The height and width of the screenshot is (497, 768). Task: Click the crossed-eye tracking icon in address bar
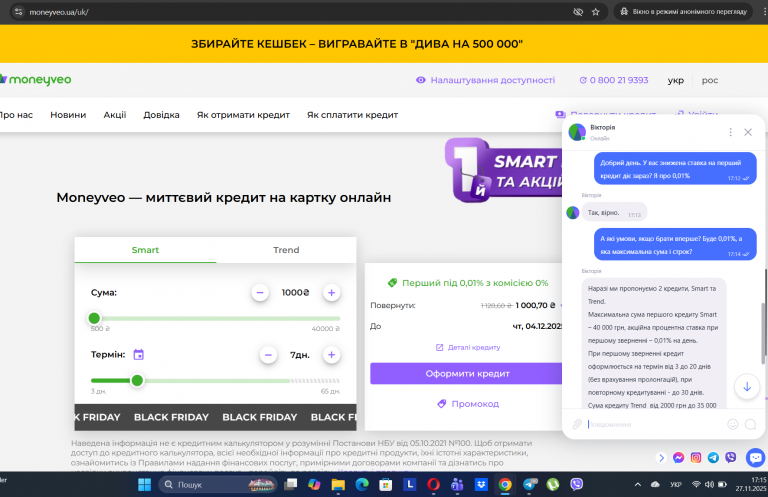pos(578,12)
